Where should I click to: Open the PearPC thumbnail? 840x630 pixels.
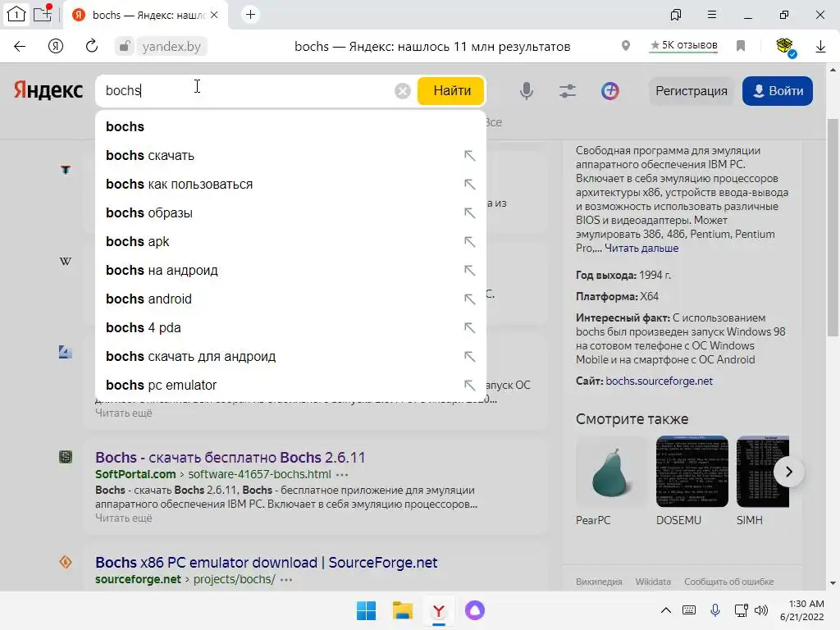612,472
